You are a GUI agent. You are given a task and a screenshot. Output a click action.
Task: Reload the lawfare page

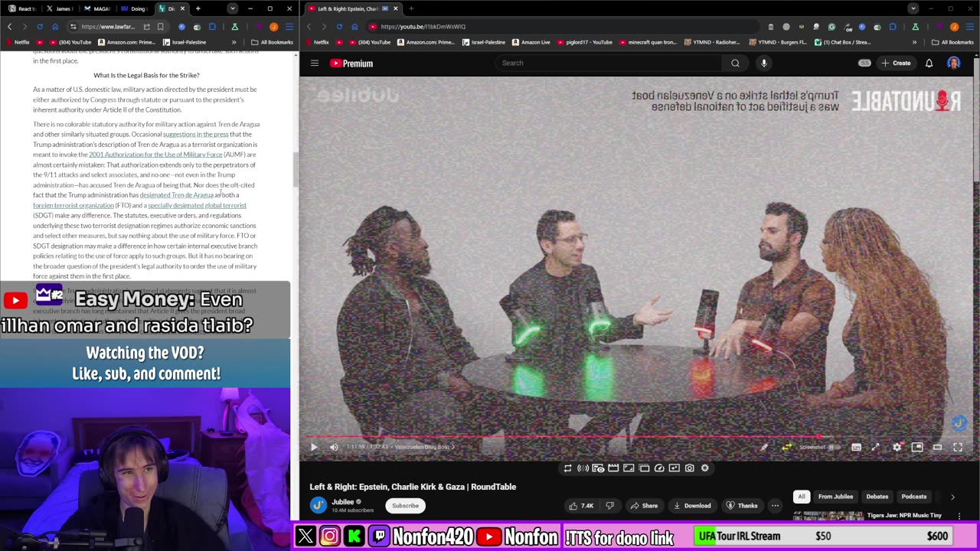click(40, 27)
